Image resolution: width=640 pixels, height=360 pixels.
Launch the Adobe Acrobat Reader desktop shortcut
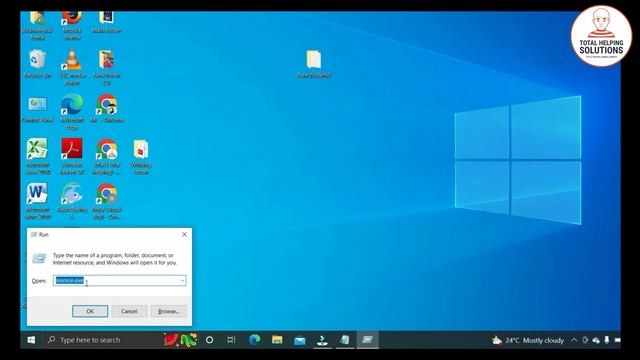click(x=72, y=157)
